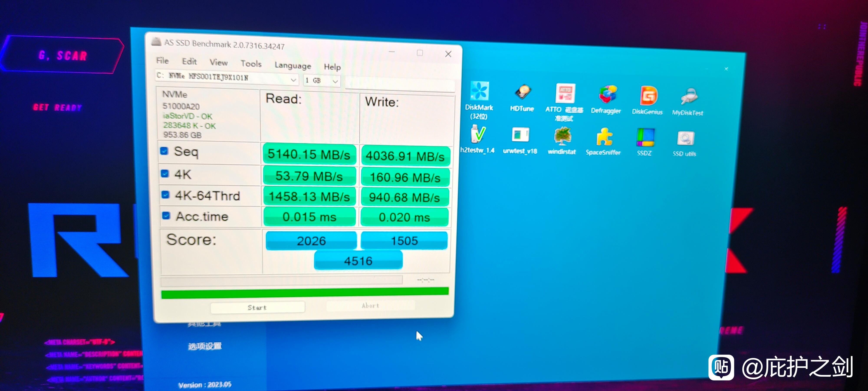Launch the SSD utils icon

click(685, 138)
